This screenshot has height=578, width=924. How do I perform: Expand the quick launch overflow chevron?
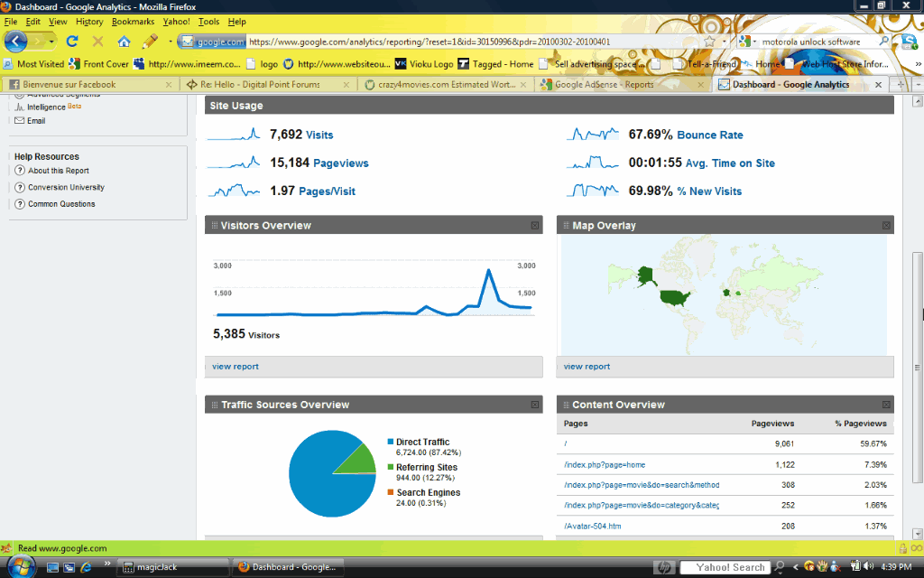pos(107,564)
